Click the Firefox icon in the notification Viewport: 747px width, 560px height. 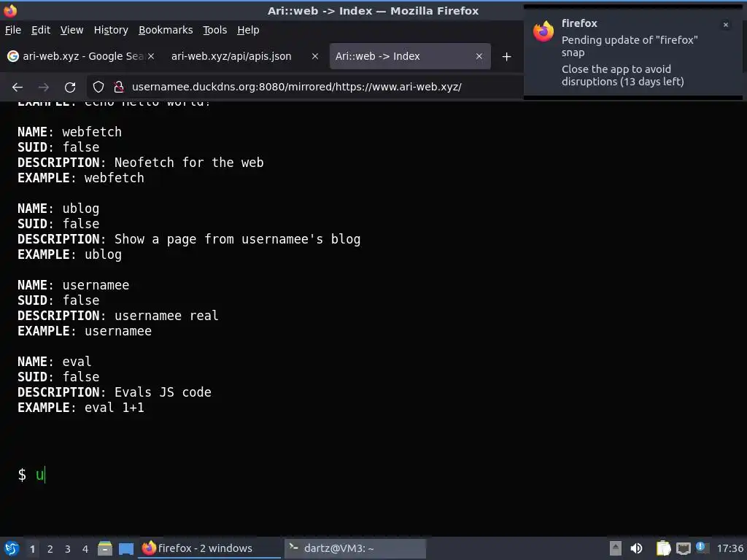(x=543, y=31)
